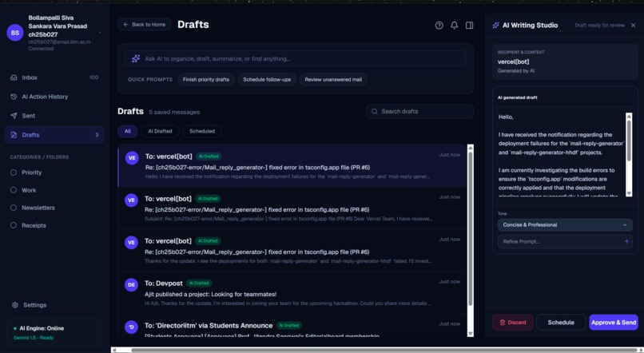Click the Approve & Send button
The width and height of the screenshot is (644, 353).
pos(614,322)
